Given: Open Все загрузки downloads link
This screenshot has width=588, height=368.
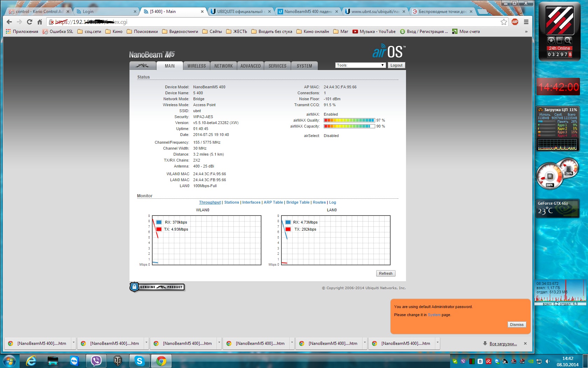Looking at the screenshot, I should (503, 344).
